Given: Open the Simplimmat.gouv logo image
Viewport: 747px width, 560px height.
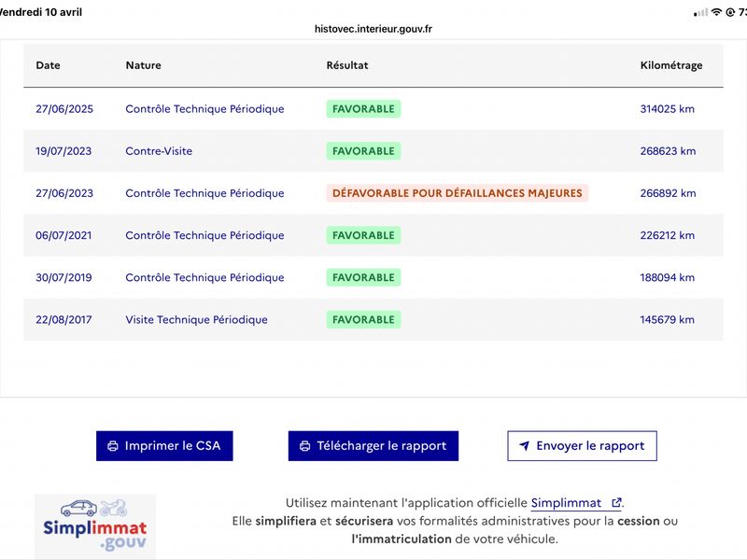Looking at the screenshot, I should coord(95,525).
